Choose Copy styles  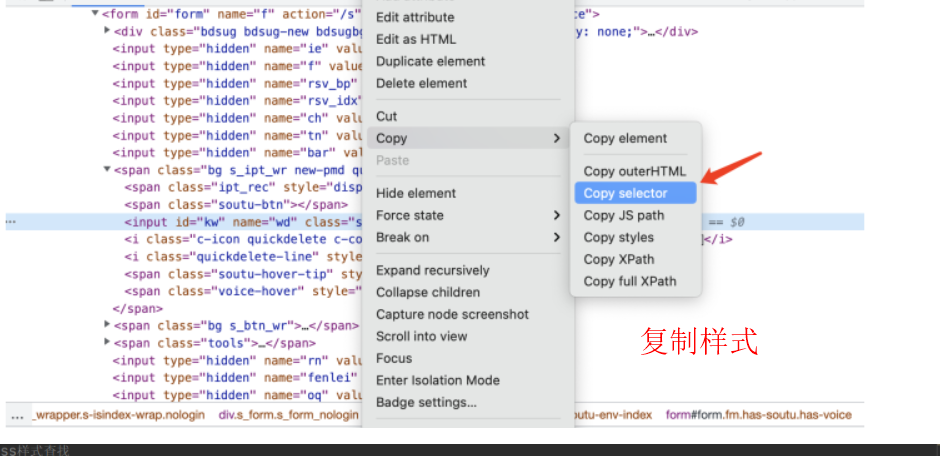618,237
